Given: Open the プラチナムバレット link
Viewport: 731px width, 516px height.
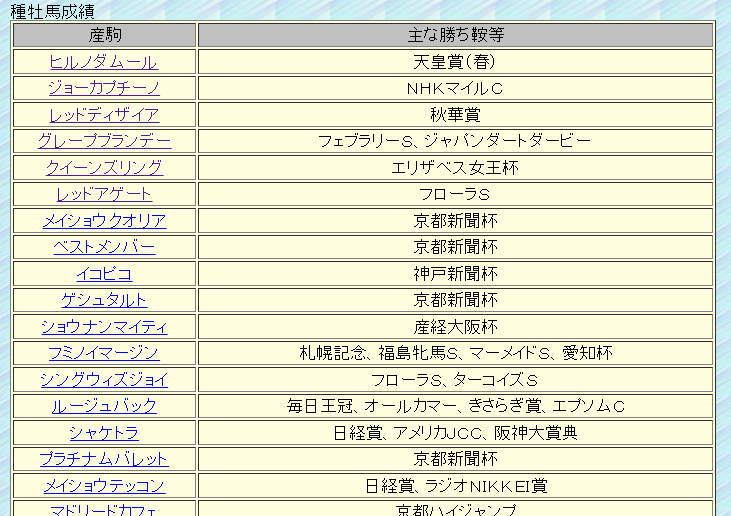Looking at the screenshot, I should pyautogui.click(x=104, y=459).
